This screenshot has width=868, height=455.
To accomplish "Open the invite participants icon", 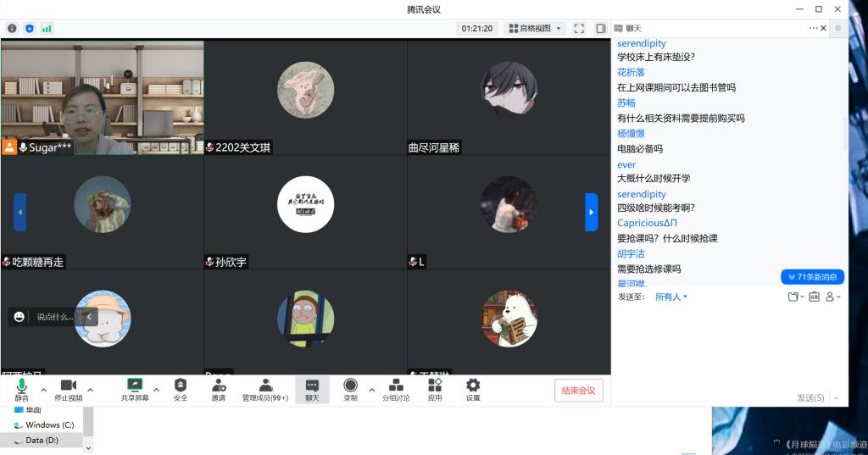I will point(219,390).
